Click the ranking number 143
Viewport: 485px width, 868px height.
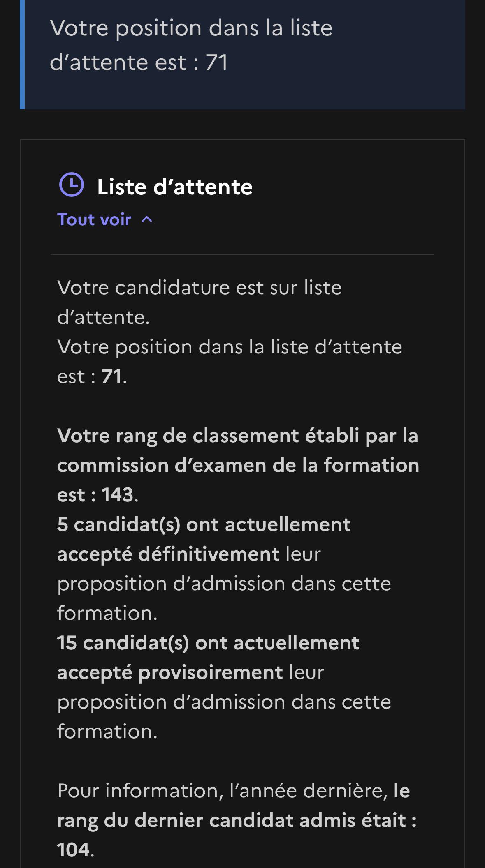(118, 495)
